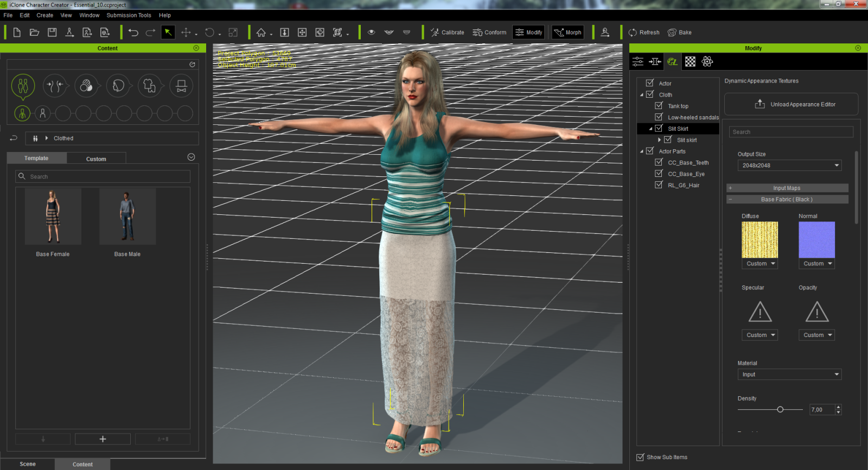Click the back arrow beside the Clothed path
Screen dimensions: 868x470
(x=14, y=138)
